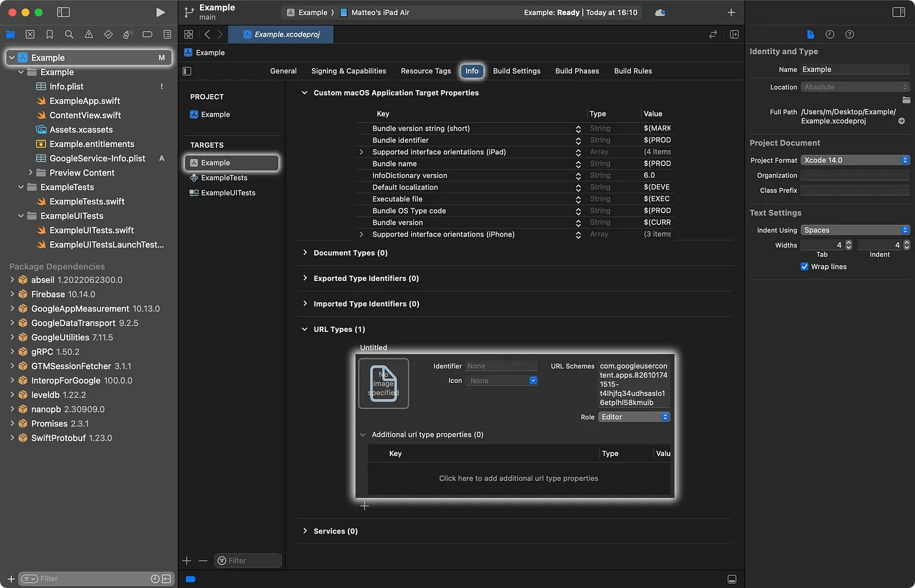Hide the project and targets list icon
The height and width of the screenshot is (588, 915).
click(x=187, y=71)
